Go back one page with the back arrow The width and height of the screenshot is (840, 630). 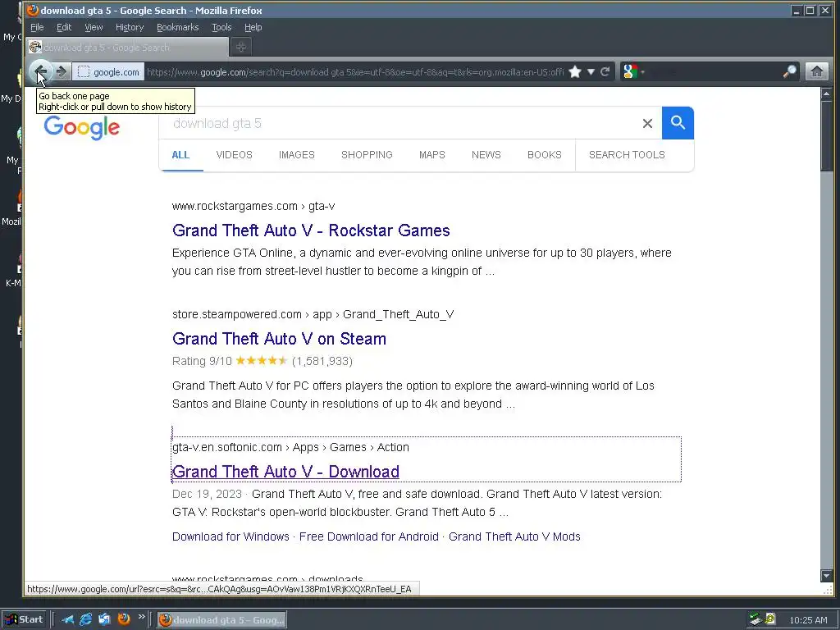tap(40, 71)
